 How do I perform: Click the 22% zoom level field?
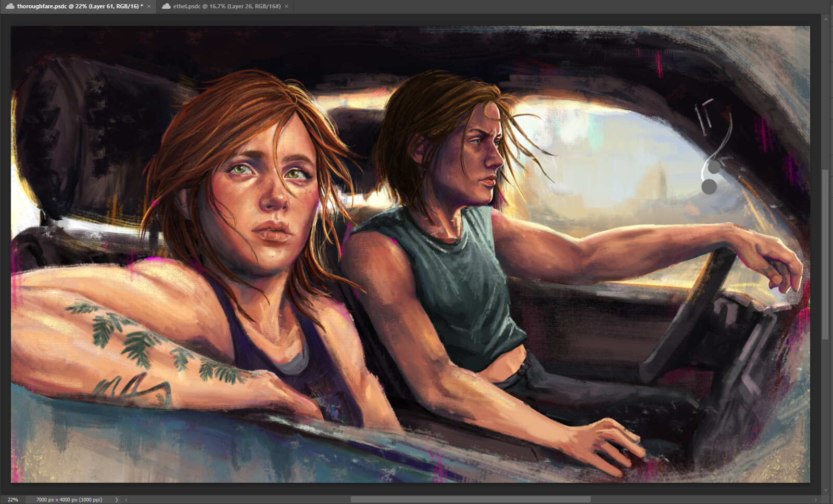(12, 499)
